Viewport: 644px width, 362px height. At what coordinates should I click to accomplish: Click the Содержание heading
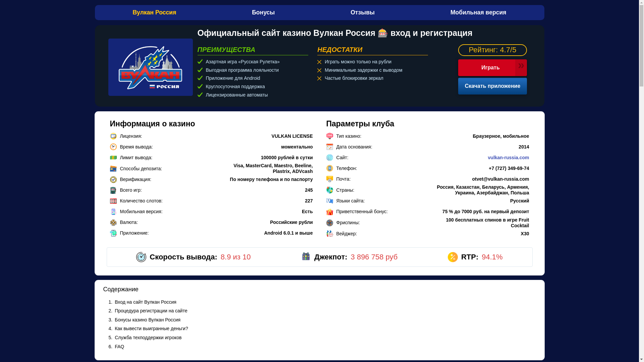(121, 289)
